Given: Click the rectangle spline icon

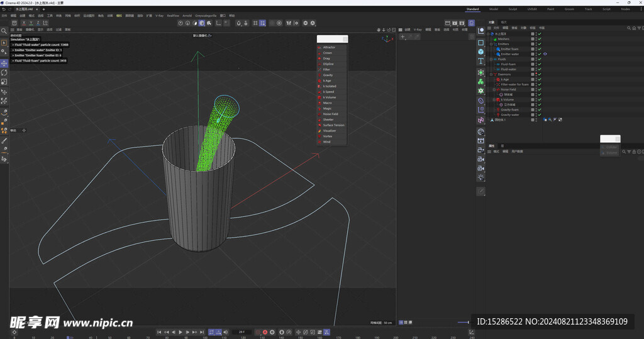Looking at the screenshot, I should [x=481, y=42].
